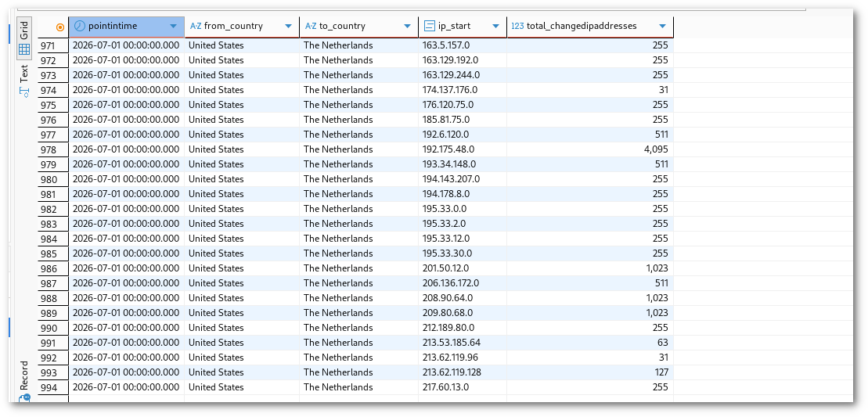Click the ip_start cell 217.60.13.0
868x417 pixels.
463,387
